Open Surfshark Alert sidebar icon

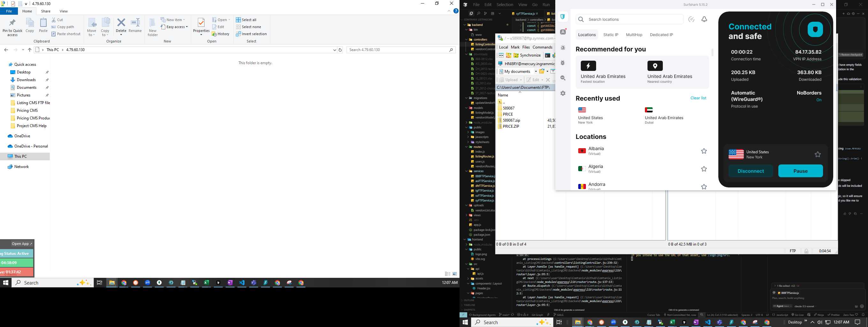pyautogui.click(x=563, y=48)
